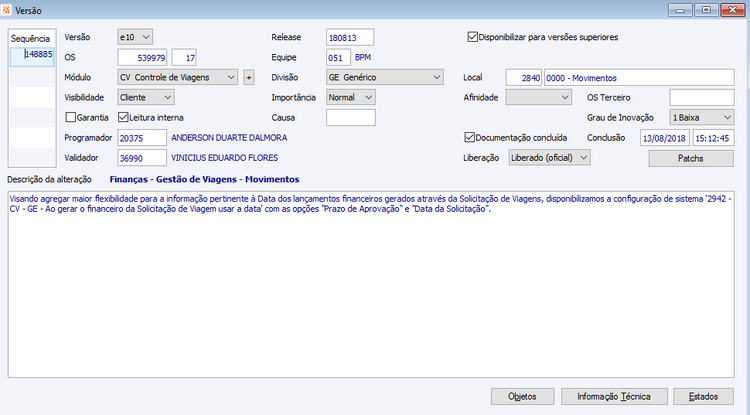Focus the Local code field 2840
Screen dimensions: 750x415
pos(524,77)
